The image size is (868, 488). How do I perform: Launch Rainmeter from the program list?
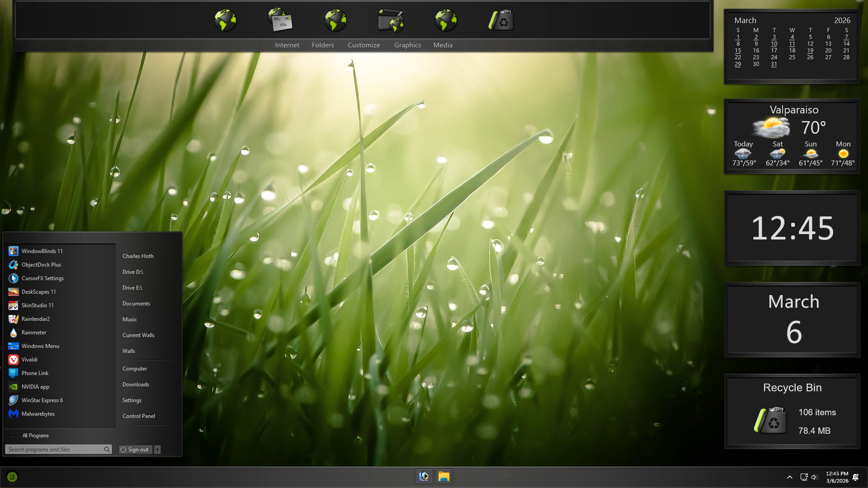[x=33, y=333]
